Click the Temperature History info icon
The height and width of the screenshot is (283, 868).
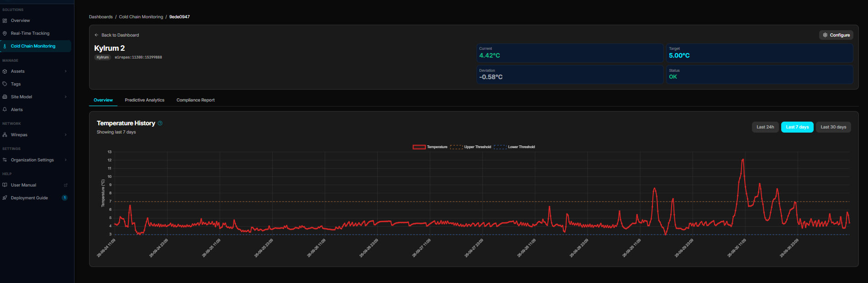[x=160, y=123]
